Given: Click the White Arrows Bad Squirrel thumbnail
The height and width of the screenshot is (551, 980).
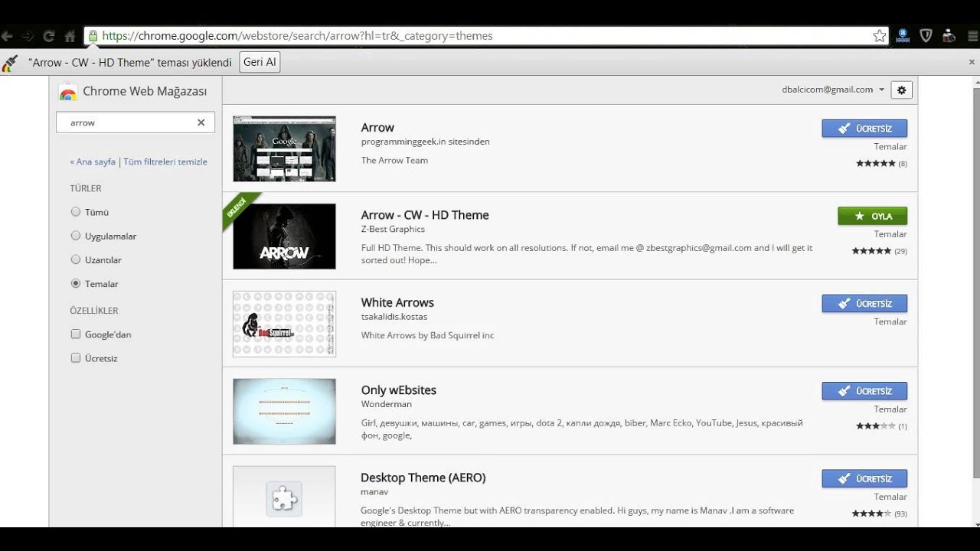Looking at the screenshot, I should pyautogui.click(x=284, y=324).
